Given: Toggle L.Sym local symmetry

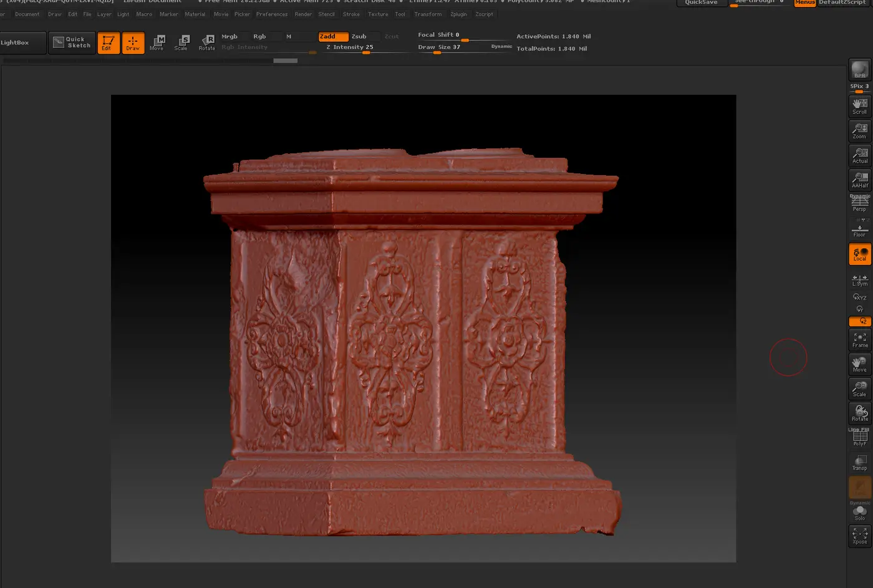Looking at the screenshot, I should tap(860, 281).
